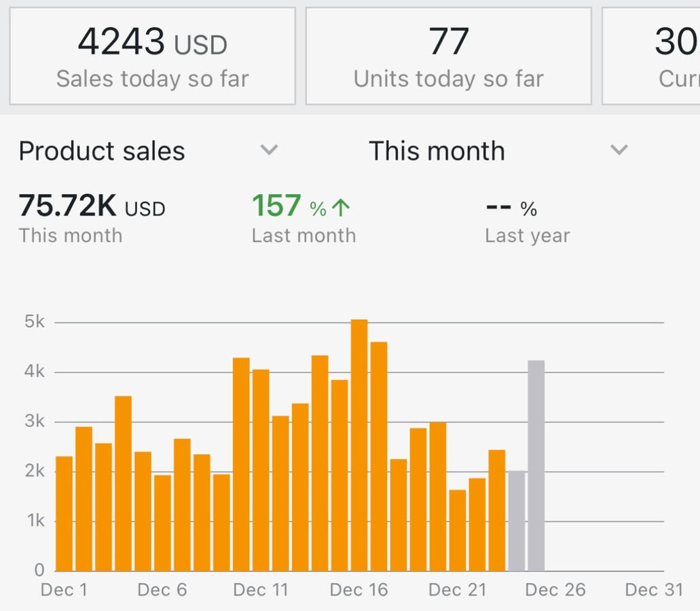Image resolution: width=700 pixels, height=611 pixels.
Task: Open the Sales today so far card
Action: tap(152, 56)
